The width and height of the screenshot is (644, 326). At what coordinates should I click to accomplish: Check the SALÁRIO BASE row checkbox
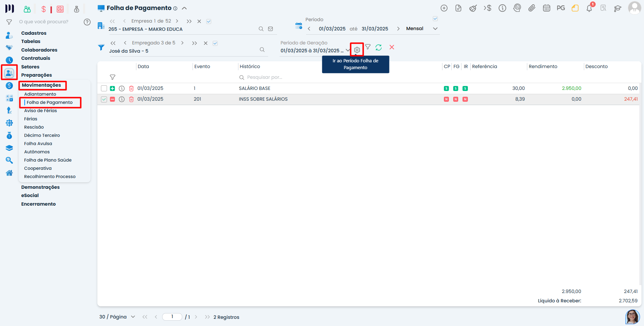pos(104,88)
